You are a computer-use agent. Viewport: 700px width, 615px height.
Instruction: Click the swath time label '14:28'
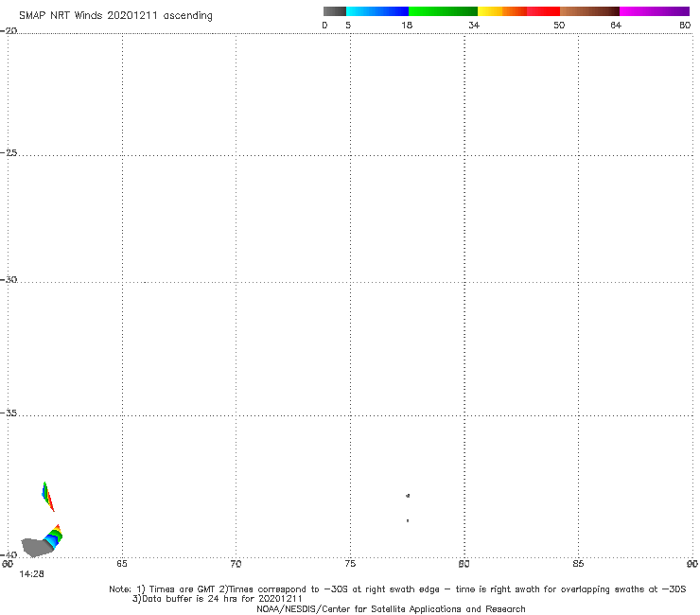coord(31,574)
